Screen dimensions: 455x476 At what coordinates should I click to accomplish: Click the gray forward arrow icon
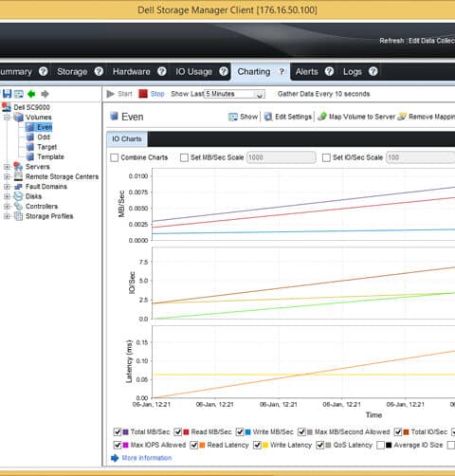[45, 94]
